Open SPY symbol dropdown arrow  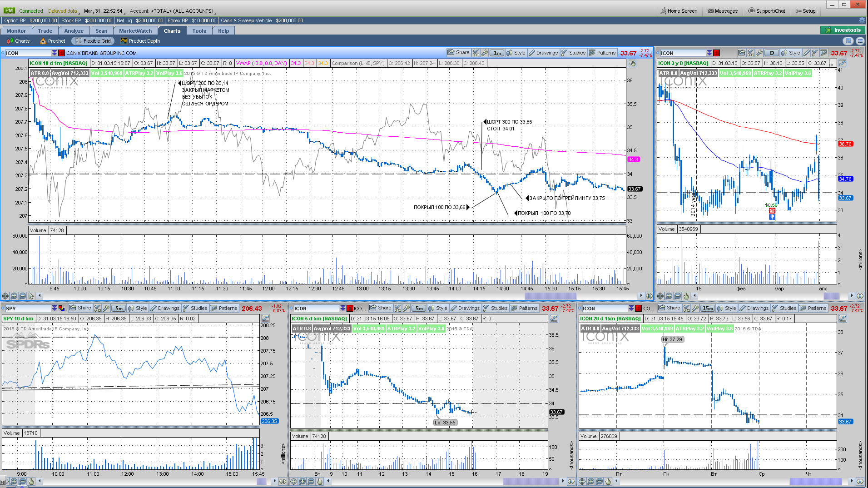tap(55, 308)
